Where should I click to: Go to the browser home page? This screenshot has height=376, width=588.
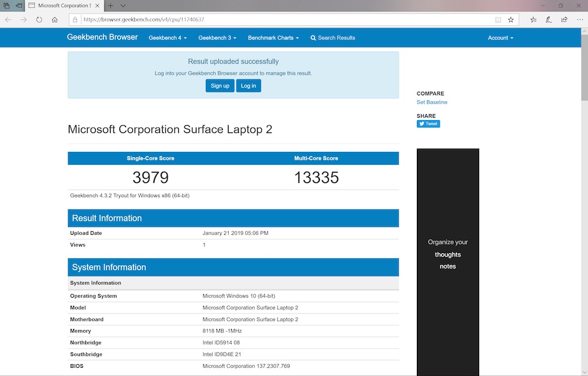coord(55,19)
